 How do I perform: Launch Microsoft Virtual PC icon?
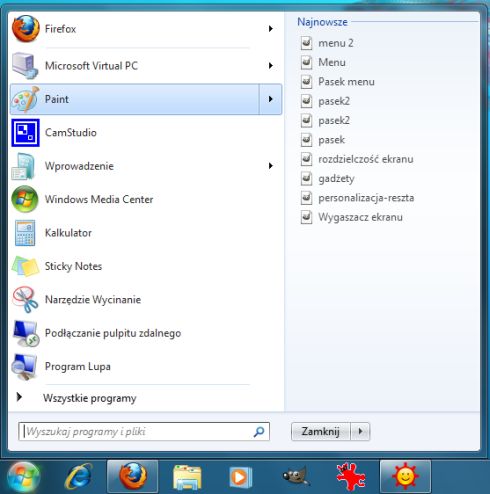[25, 66]
